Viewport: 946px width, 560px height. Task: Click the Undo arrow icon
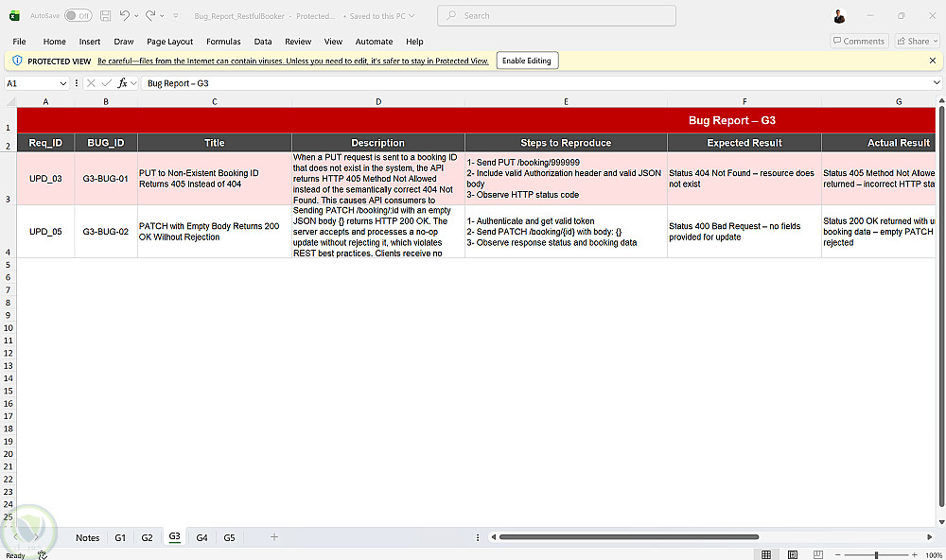124,16
